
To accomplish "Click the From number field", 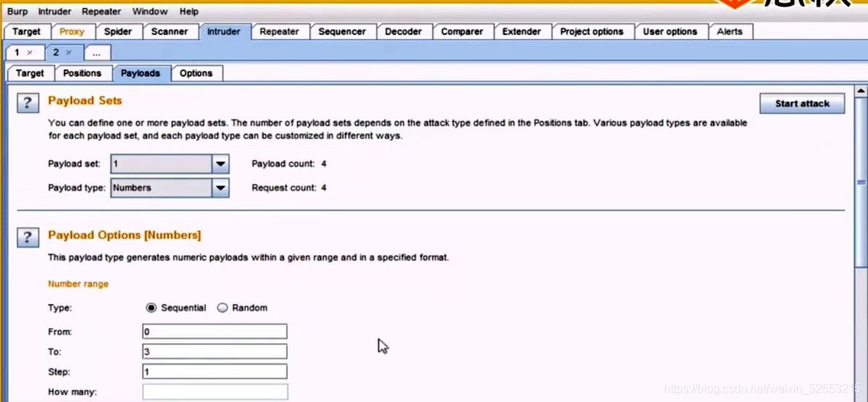I will [215, 331].
